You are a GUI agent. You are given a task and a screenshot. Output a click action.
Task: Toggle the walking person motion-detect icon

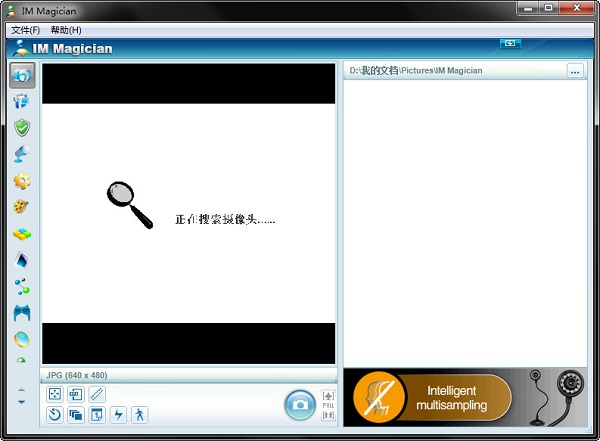139,414
